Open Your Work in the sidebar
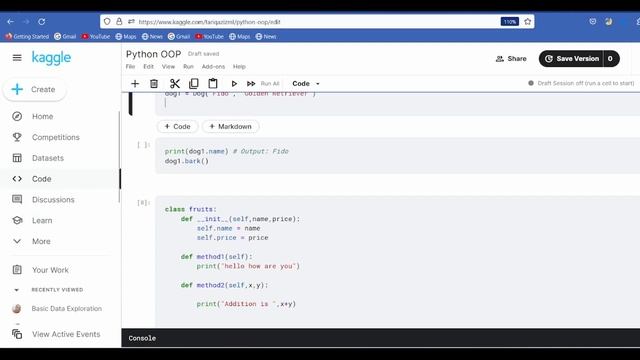Screen dimensions: 640x360 (50, 270)
